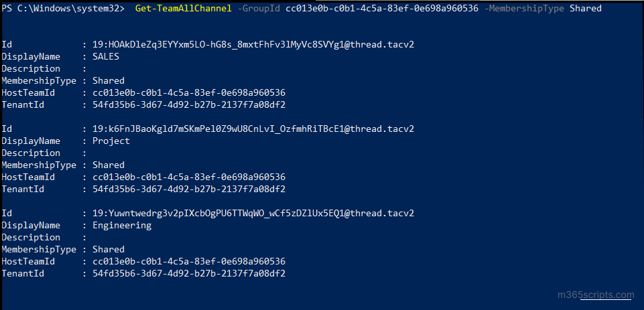Click the Engineering channel's TenantId value
The width and height of the screenshot is (644, 310).
click(x=188, y=273)
